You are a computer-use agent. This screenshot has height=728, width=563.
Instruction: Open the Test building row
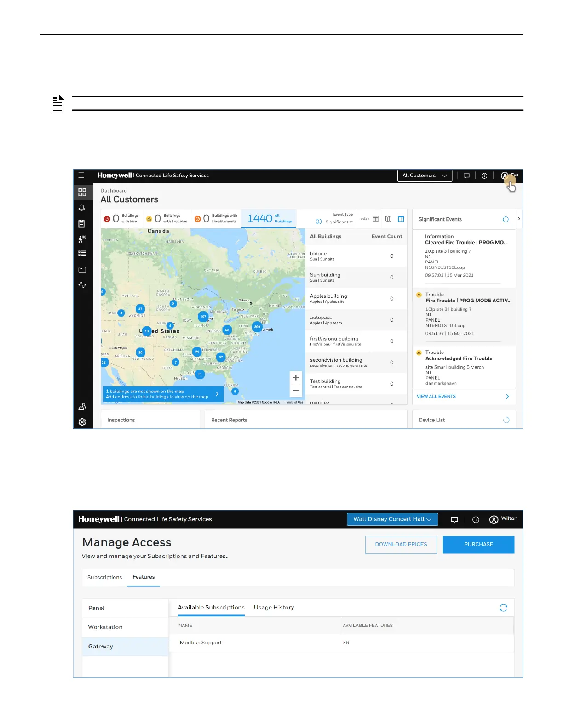356,384
